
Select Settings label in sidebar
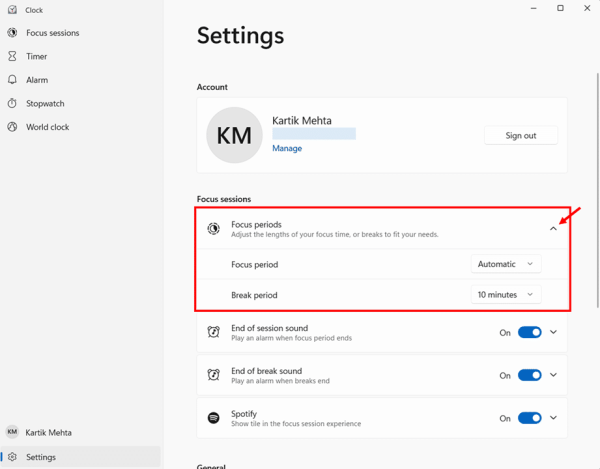pyautogui.click(x=41, y=457)
